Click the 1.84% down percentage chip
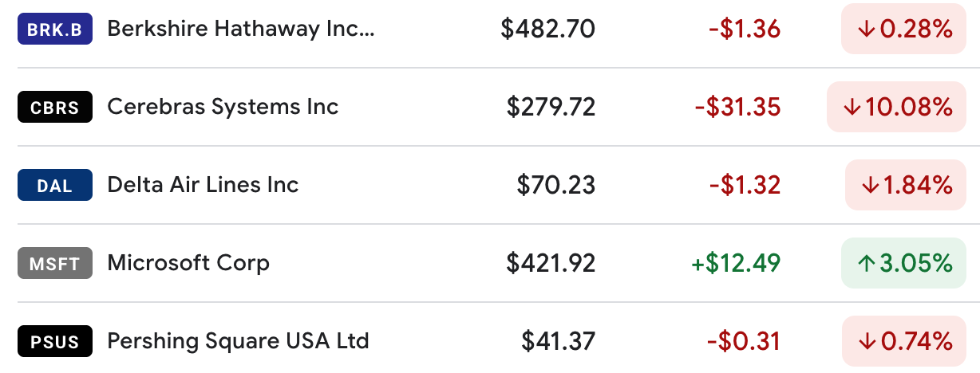The width and height of the screenshot is (980, 373). (x=906, y=185)
